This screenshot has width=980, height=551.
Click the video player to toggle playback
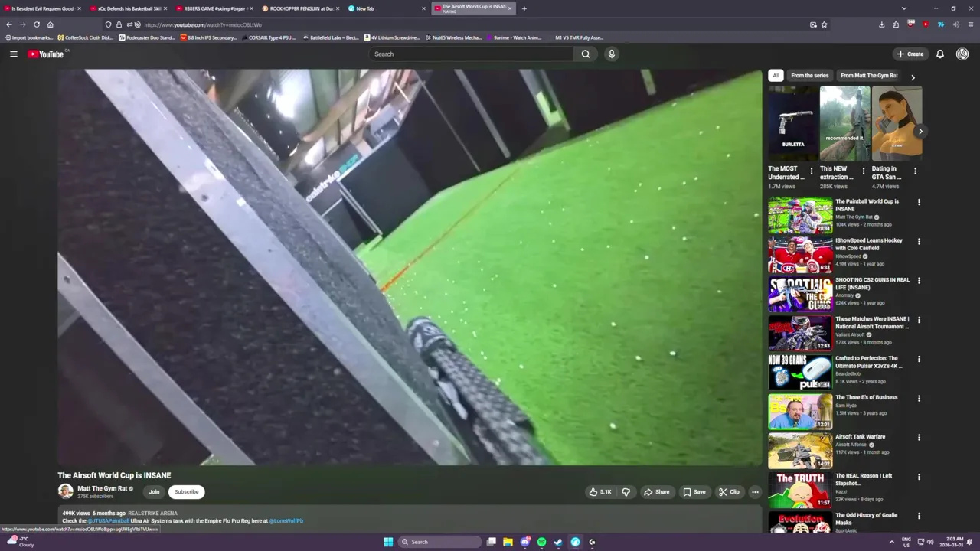coord(410,267)
